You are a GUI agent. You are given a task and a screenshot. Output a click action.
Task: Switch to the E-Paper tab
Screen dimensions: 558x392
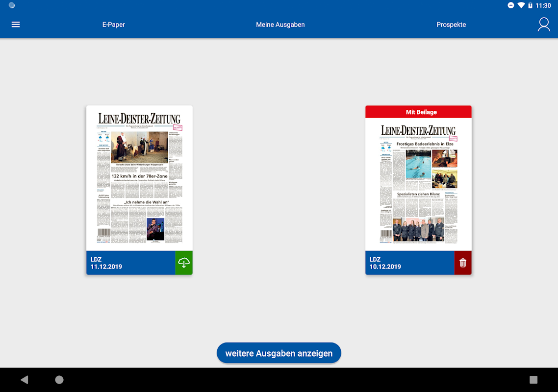click(x=114, y=24)
